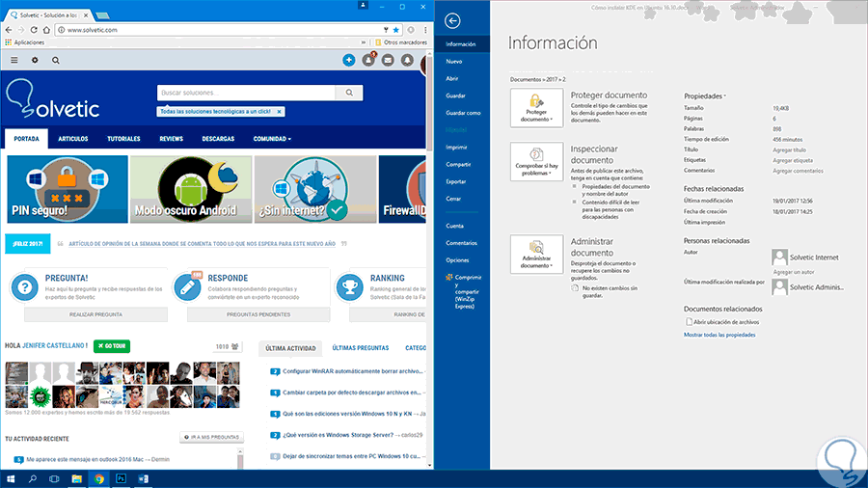Viewport: 868px width, 488px height.
Task: Open Solvetic hamburger menu icon
Action: click(x=14, y=61)
